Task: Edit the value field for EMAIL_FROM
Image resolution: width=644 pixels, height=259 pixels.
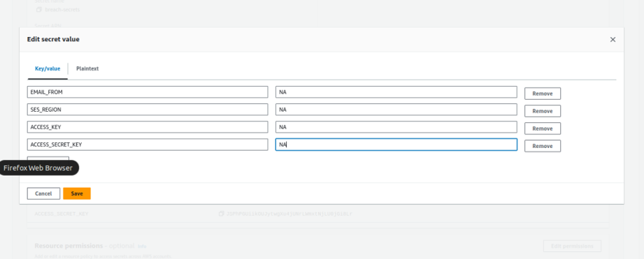Action: (396, 92)
